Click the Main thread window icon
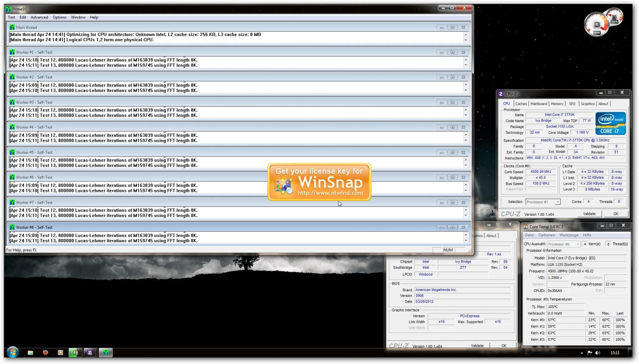Image resolution: width=639 pixels, height=364 pixels. pos(12,27)
